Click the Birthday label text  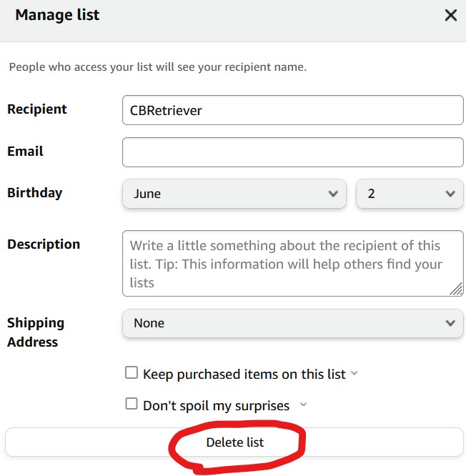tap(34, 193)
